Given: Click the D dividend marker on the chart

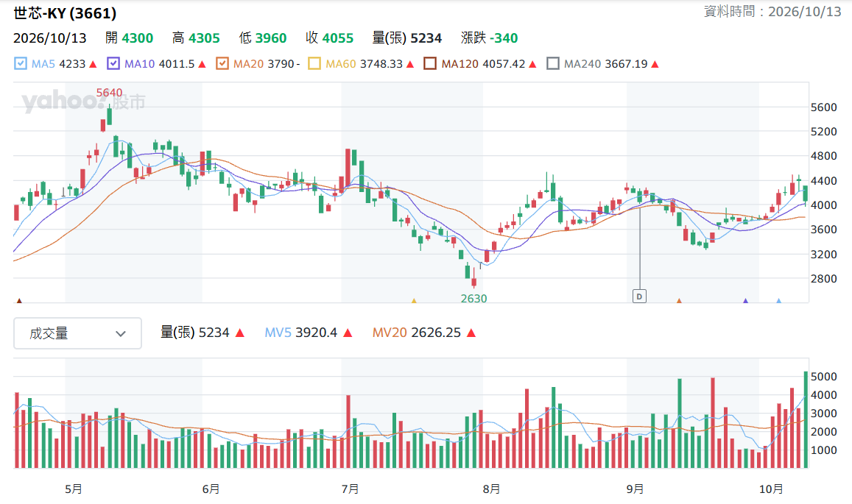Looking at the screenshot, I should click(639, 297).
